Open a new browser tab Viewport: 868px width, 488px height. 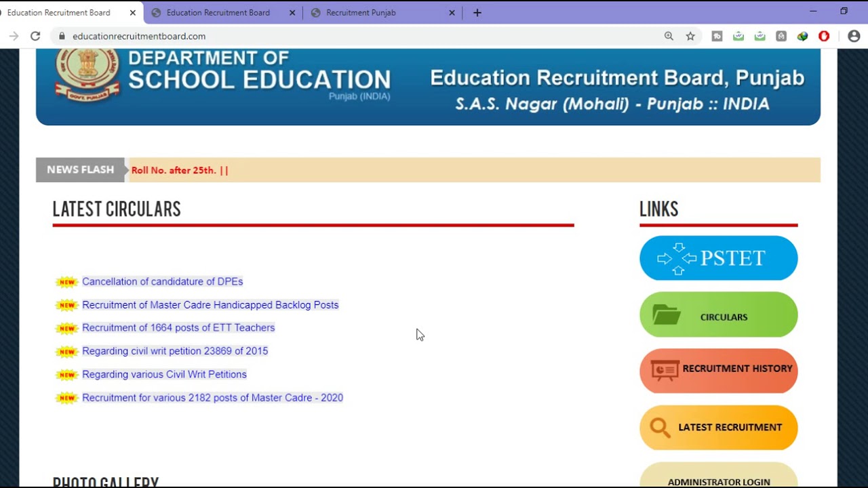(477, 12)
